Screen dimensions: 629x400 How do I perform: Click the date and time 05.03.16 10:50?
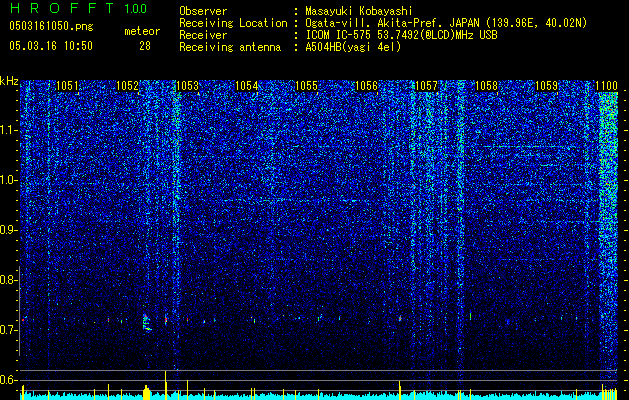coord(51,46)
